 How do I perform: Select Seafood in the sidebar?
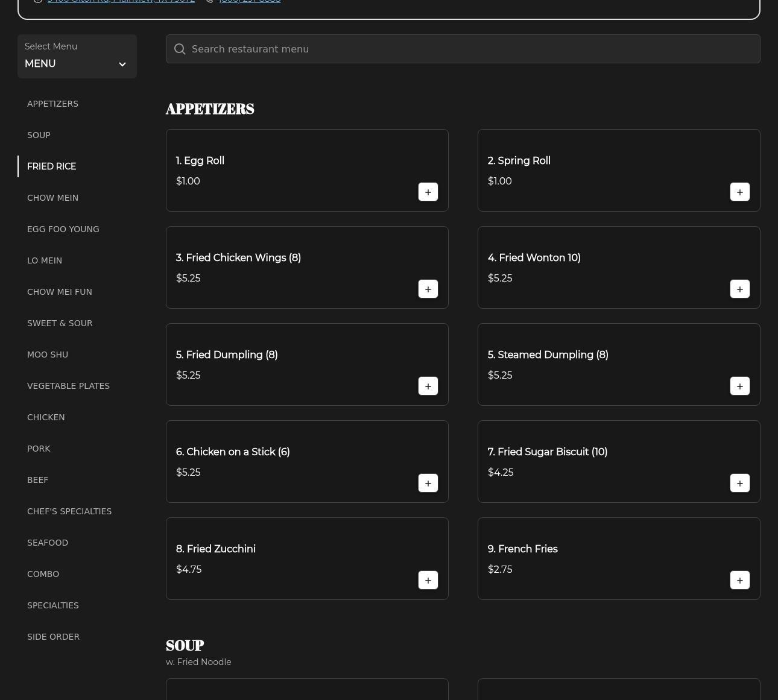coord(48,543)
